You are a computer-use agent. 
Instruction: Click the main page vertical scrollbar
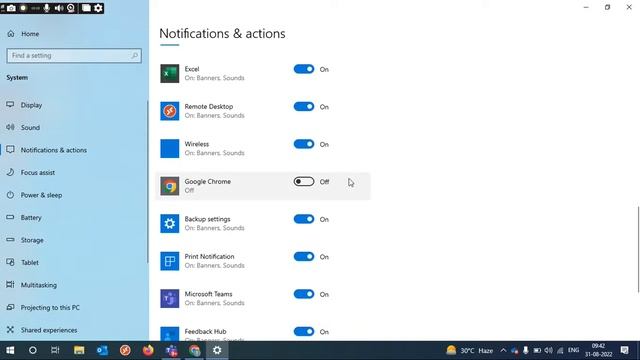(x=638, y=249)
